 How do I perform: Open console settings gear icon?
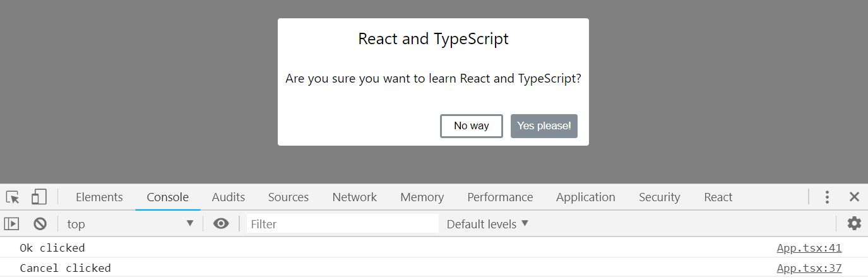click(x=854, y=223)
